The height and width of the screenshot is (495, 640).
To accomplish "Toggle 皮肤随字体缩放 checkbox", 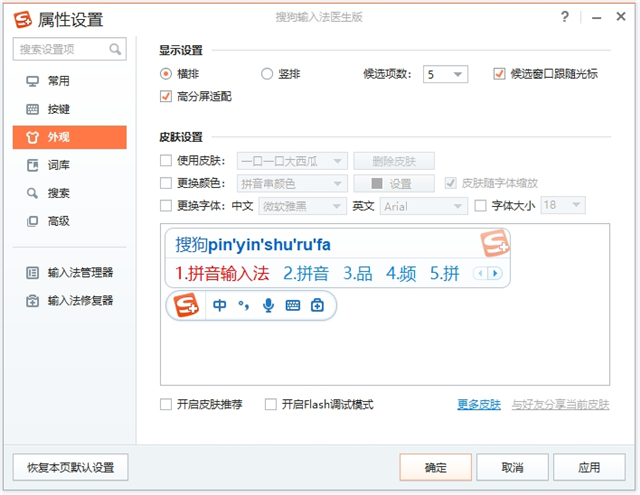I will point(451,183).
